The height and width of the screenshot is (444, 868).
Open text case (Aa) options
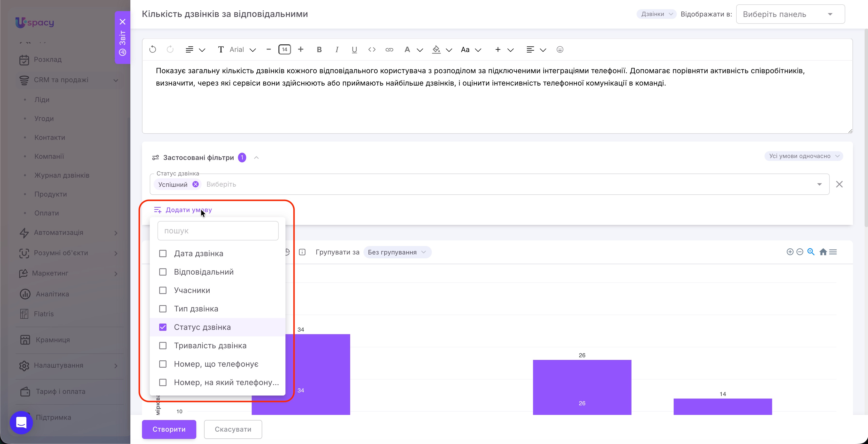tap(471, 49)
